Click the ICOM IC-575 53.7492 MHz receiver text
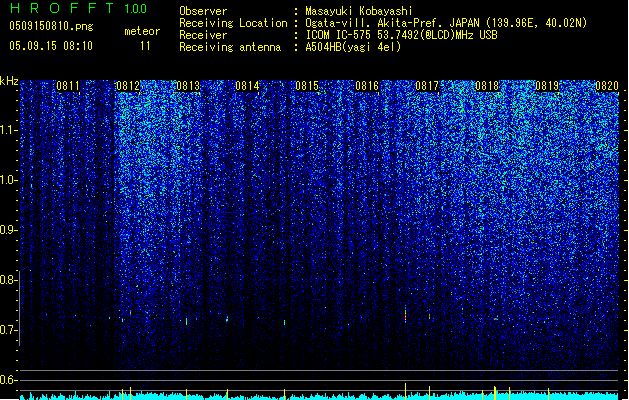629x400 pixels. tap(401, 35)
